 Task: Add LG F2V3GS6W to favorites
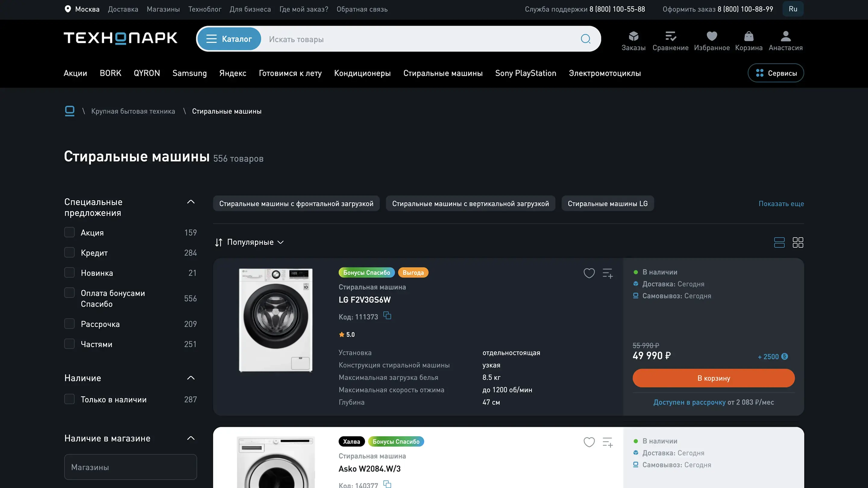click(589, 273)
